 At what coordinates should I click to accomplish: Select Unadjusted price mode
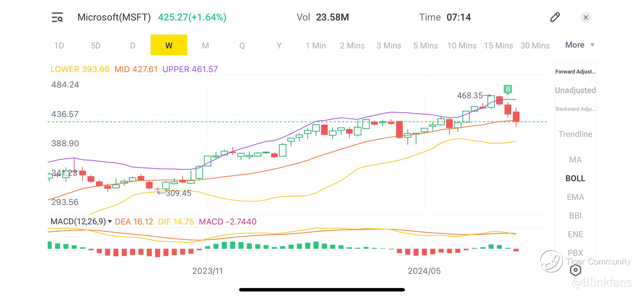pyautogui.click(x=575, y=90)
